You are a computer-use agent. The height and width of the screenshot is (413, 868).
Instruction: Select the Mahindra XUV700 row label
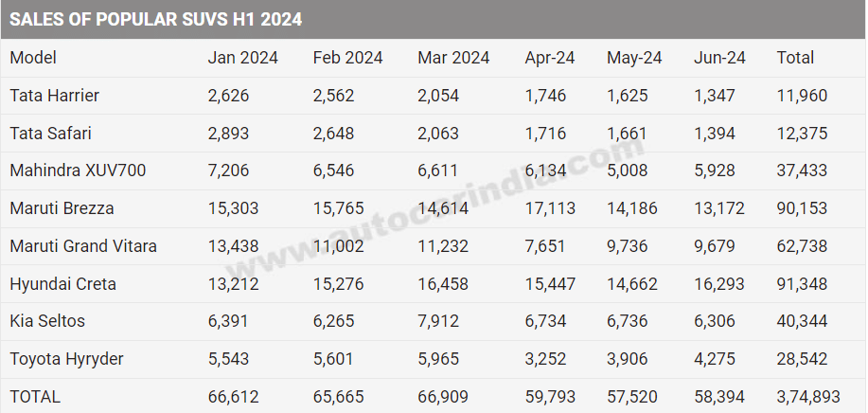(x=78, y=171)
